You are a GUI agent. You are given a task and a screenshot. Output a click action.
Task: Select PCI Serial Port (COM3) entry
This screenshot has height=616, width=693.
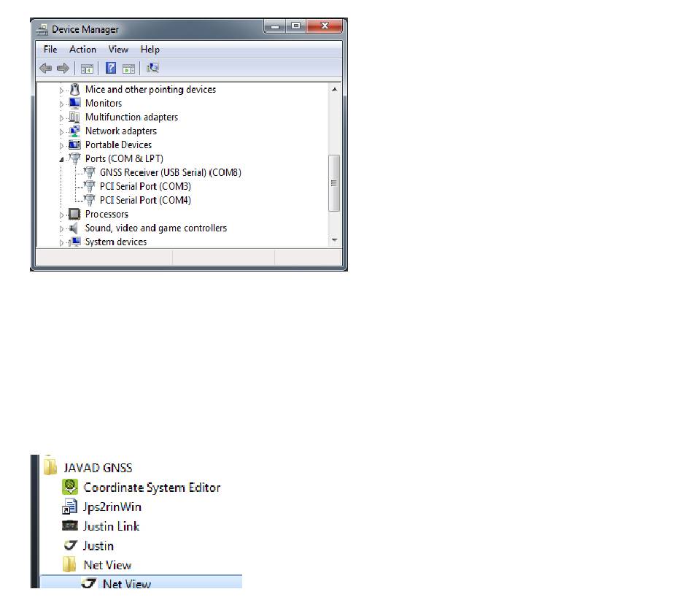145,186
